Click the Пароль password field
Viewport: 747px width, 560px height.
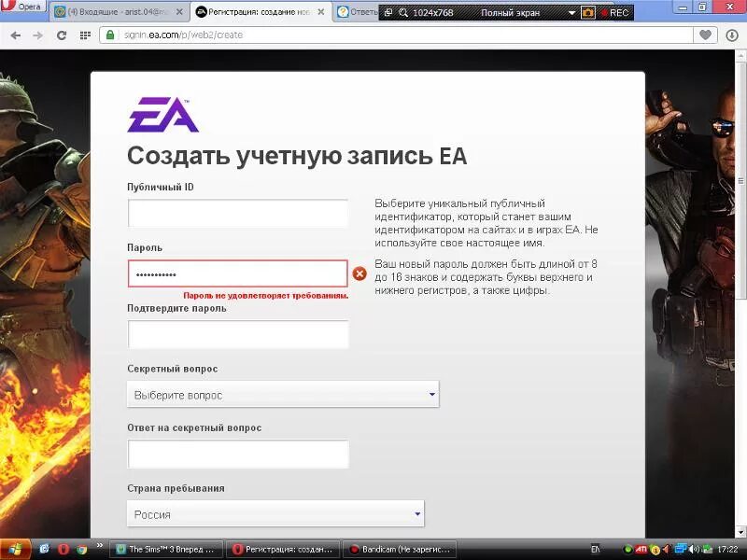[x=238, y=273]
